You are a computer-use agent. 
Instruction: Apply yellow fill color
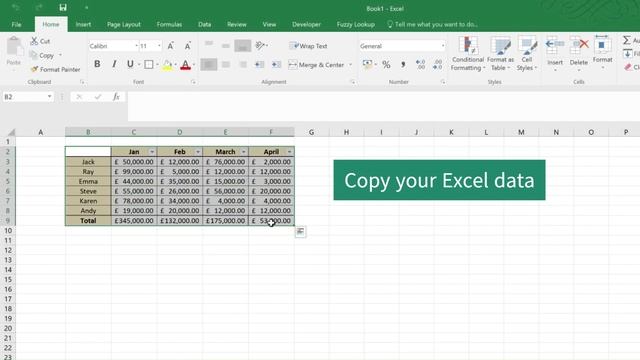[167, 64]
